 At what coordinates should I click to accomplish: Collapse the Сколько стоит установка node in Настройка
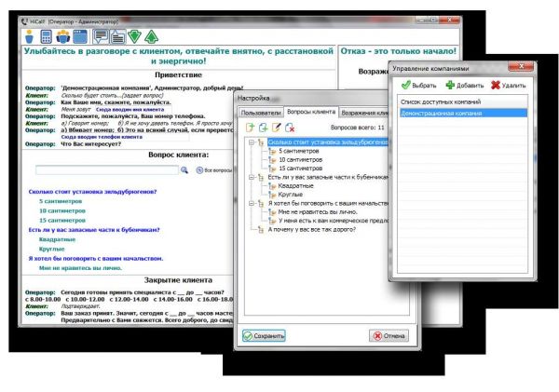252,142
